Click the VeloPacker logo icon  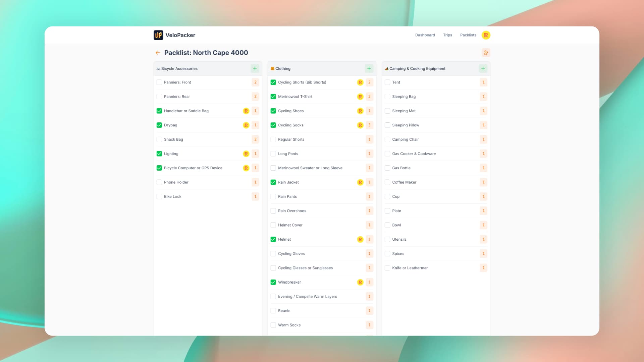click(x=158, y=35)
